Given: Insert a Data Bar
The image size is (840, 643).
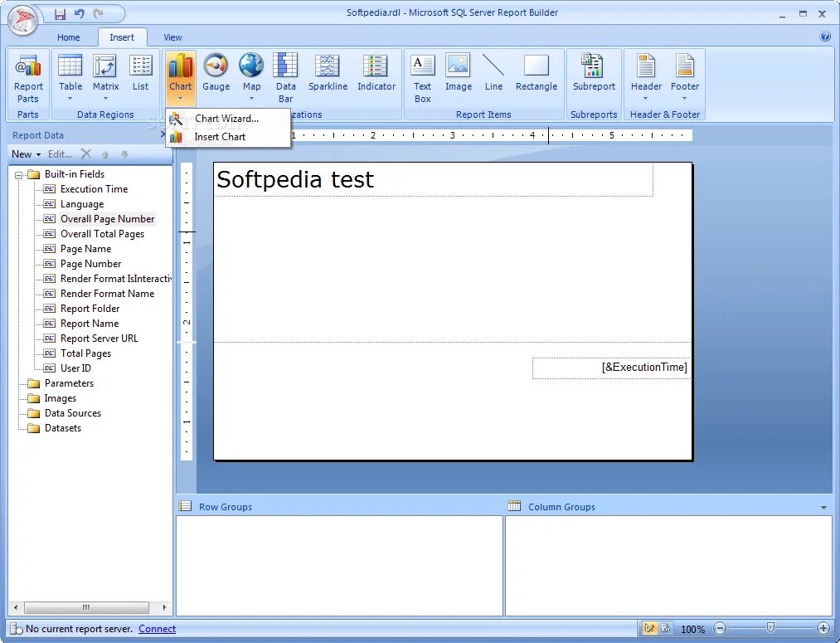Looking at the screenshot, I should click(x=285, y=78).
